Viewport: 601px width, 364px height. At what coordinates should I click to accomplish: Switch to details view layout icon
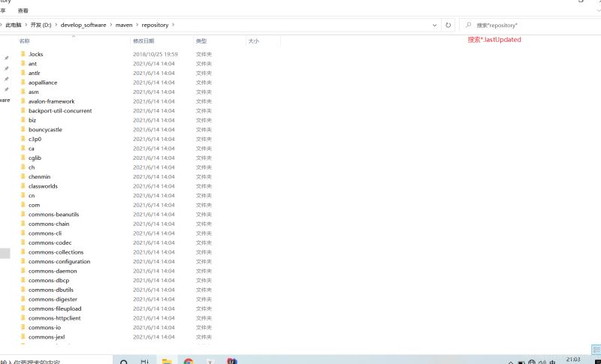(x=596, y=350)
